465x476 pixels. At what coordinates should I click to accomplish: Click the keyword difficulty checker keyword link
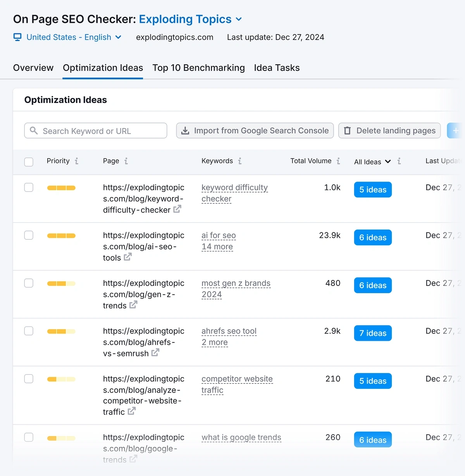point(234,193)
